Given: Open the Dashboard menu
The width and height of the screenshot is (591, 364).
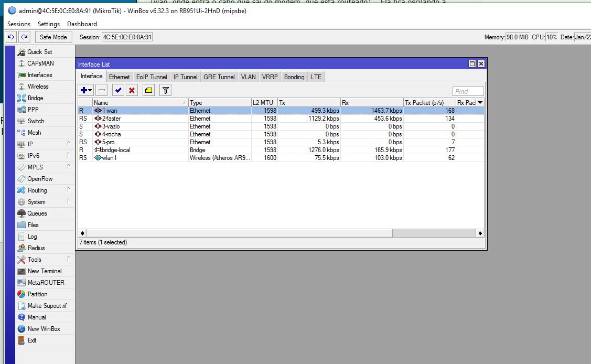Looking at the screenshot, I should tap(82, 24).
